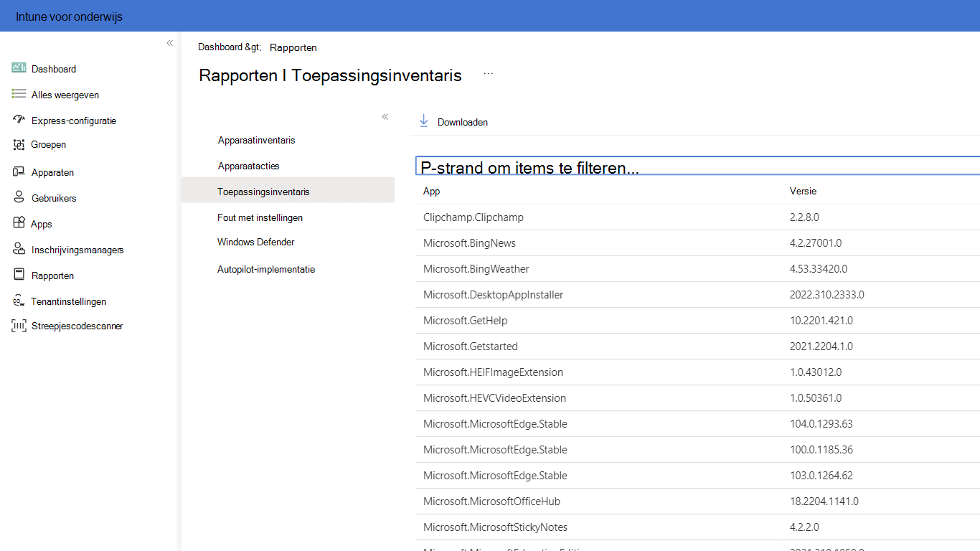
Task: Click the download arrow icon
Action: coord(424,121)
